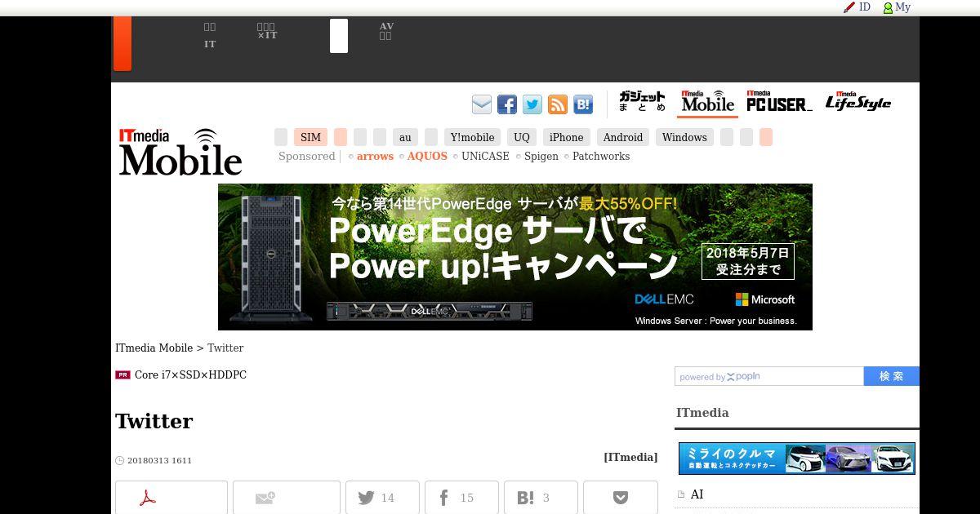Select the UQ category tag
This screenshot has width=980, height=514.
(522, 137)
